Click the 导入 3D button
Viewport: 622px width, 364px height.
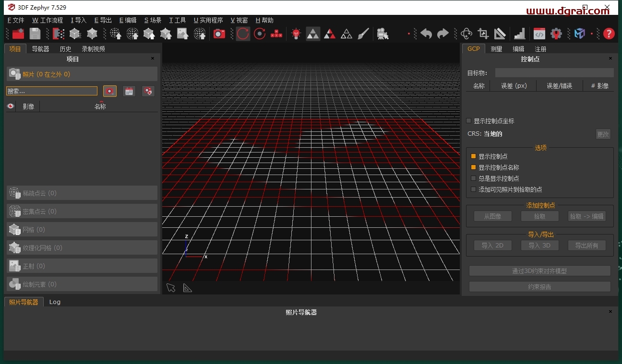coord(539,245)
